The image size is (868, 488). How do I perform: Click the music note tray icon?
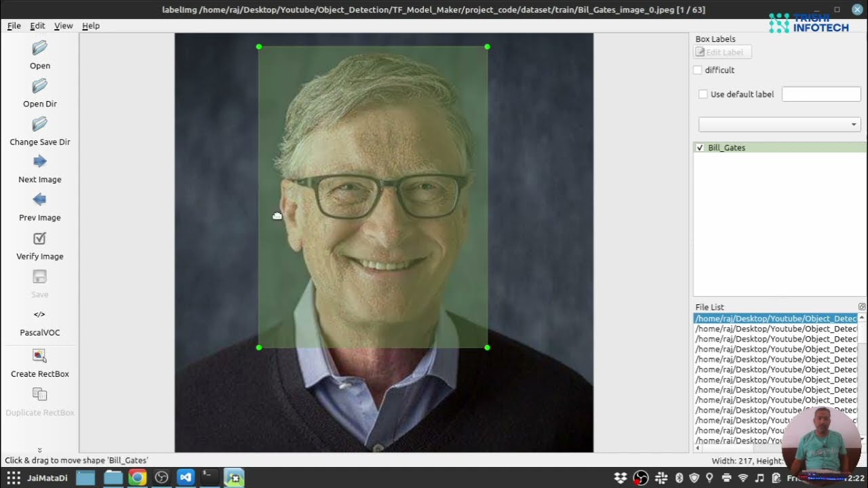click(x=759, y=478)
